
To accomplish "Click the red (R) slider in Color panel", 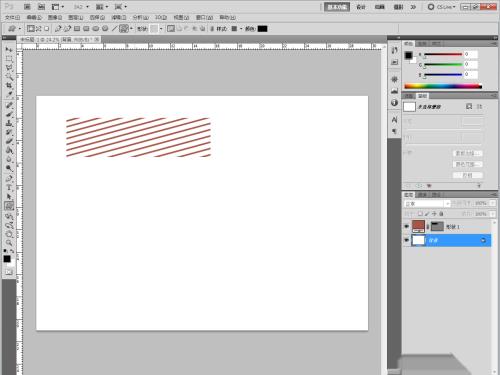I will click(443, 54).
